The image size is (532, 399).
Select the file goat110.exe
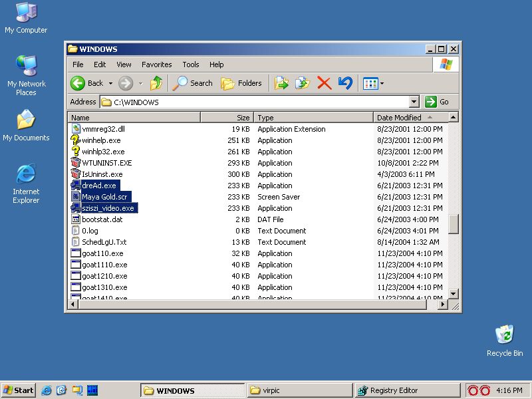tap(102, 253)
